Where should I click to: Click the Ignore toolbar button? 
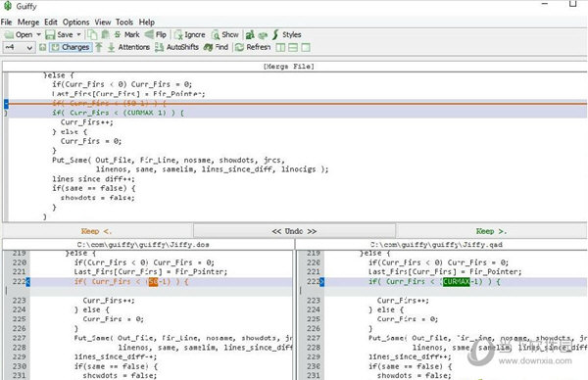[190, 35]
